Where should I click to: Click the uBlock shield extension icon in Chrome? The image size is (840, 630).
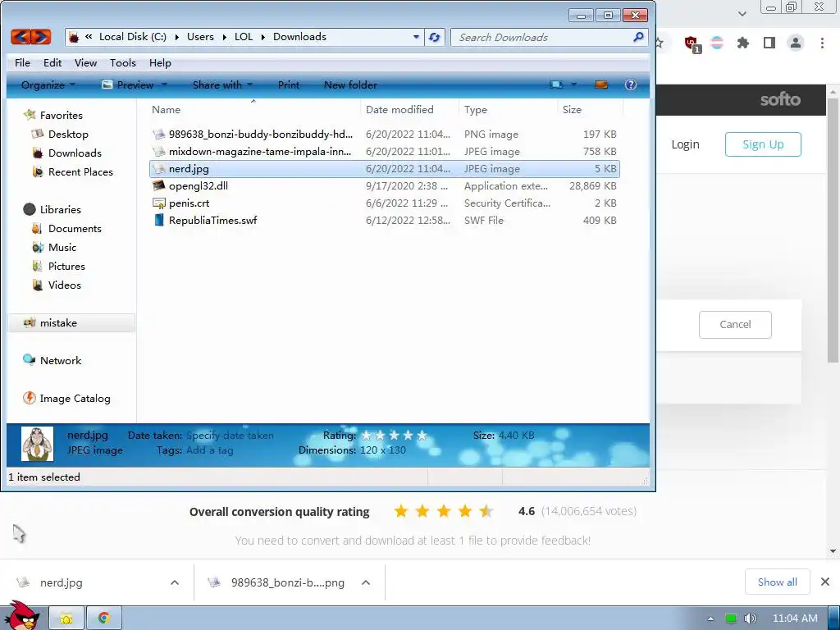pos(692,43)
